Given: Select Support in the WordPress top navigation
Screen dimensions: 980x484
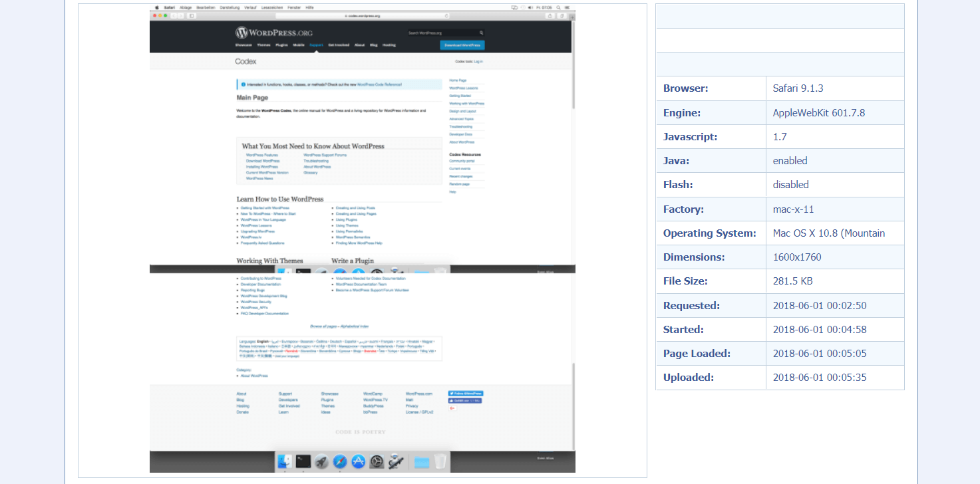Looking at the screenshot, I should point(316,45).
